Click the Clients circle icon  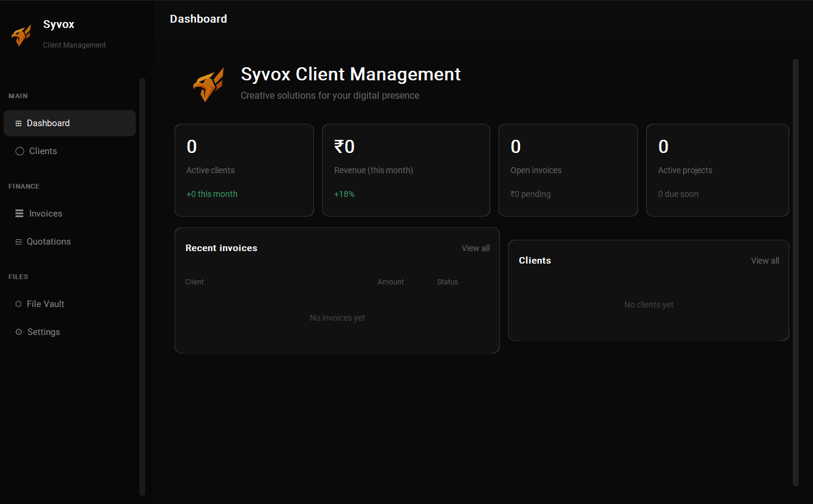point(20,151)
